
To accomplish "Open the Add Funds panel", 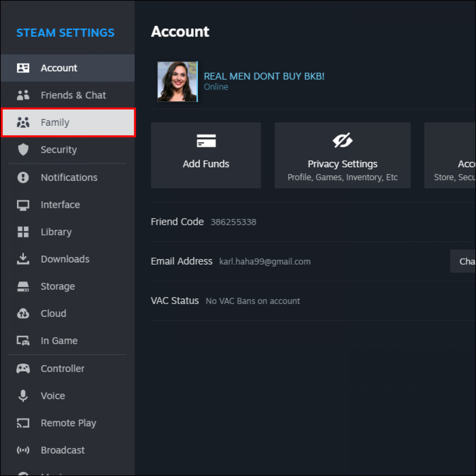I will click(x=206, y=155).
